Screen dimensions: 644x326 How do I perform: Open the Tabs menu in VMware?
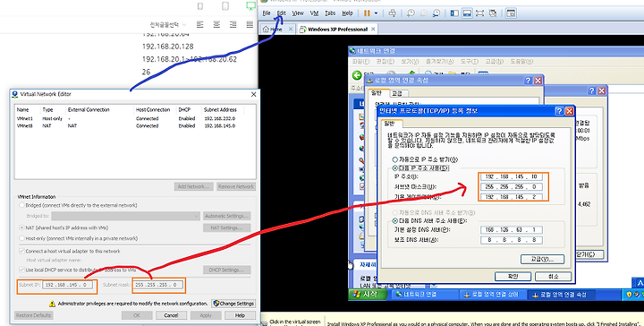click(x=330, y=13)
